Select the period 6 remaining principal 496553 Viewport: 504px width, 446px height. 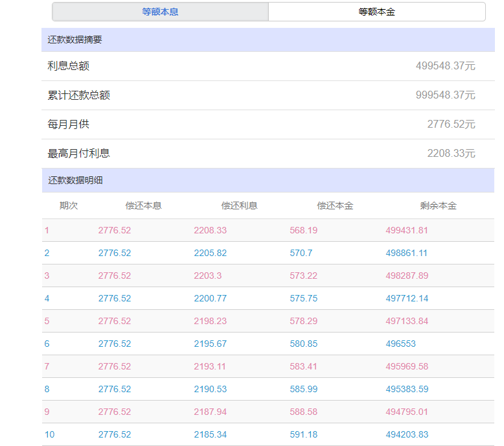(400, 344)
